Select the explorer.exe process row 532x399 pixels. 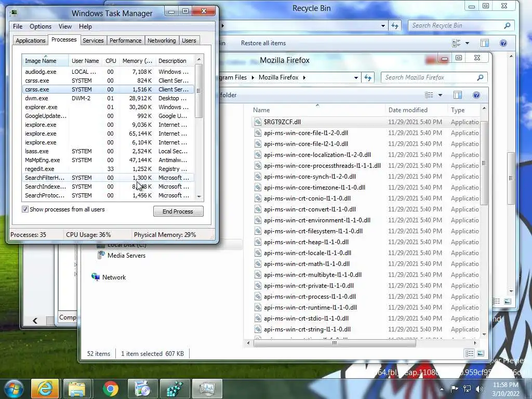click(x=108, y=107)
